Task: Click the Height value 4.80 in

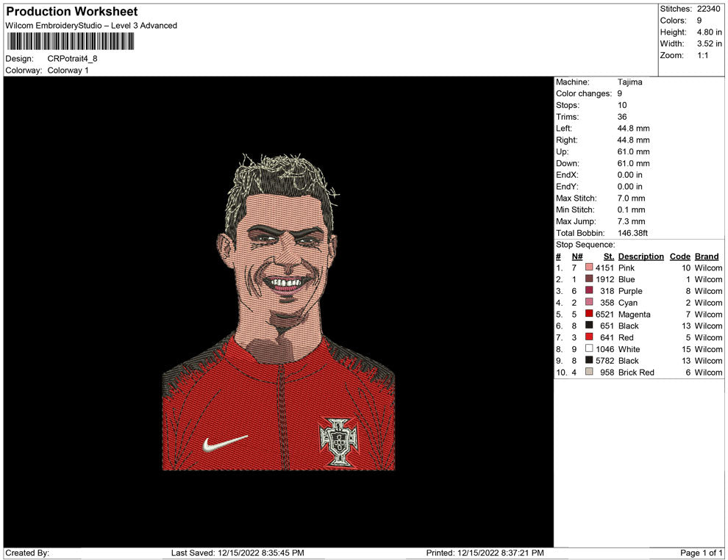Action: (x=709, y=32)
